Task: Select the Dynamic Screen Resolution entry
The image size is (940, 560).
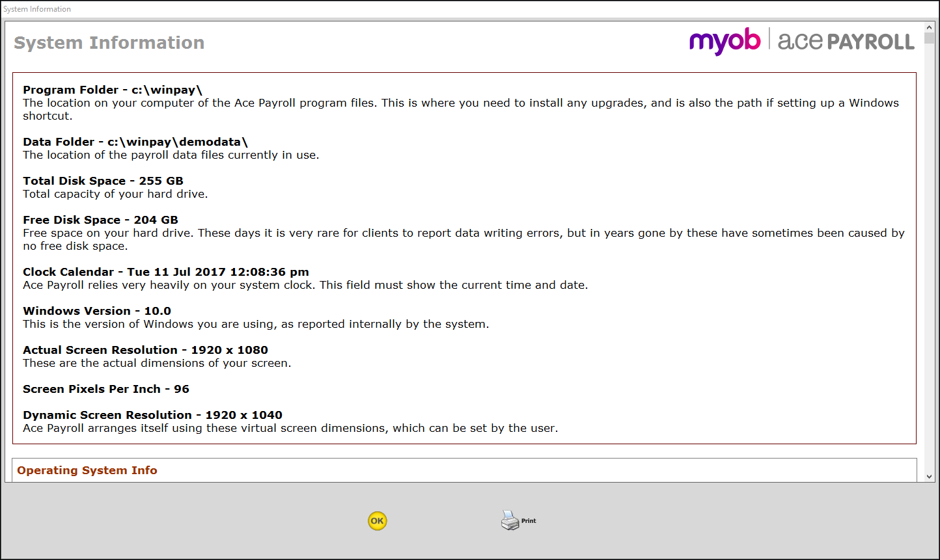Action: click(x=152, y=414)
